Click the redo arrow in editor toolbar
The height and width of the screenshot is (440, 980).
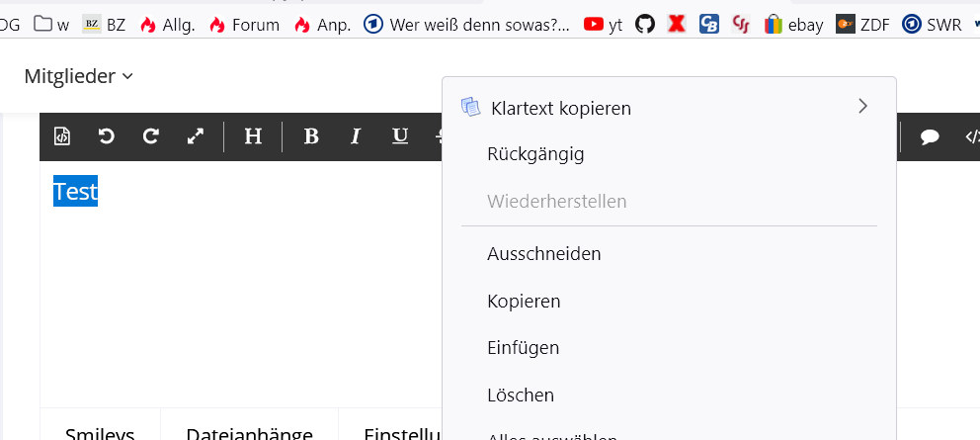pos(151,136)
